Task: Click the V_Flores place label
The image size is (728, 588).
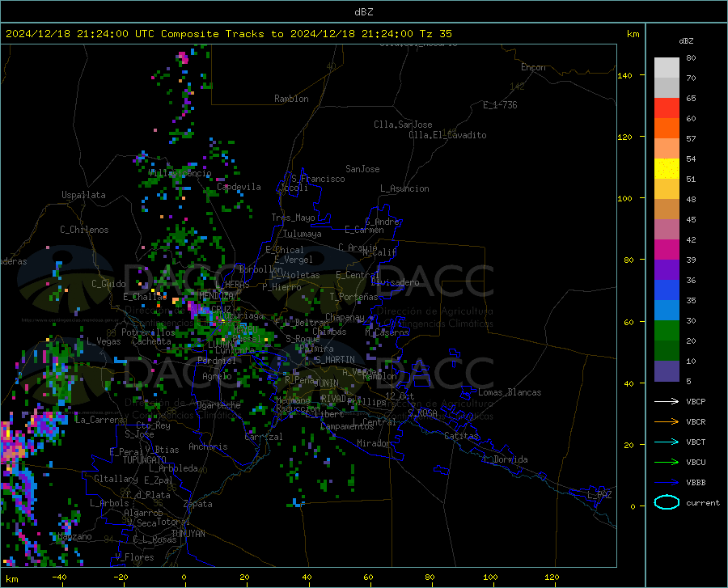Action: pyautogui.click(x=134, y=557)
